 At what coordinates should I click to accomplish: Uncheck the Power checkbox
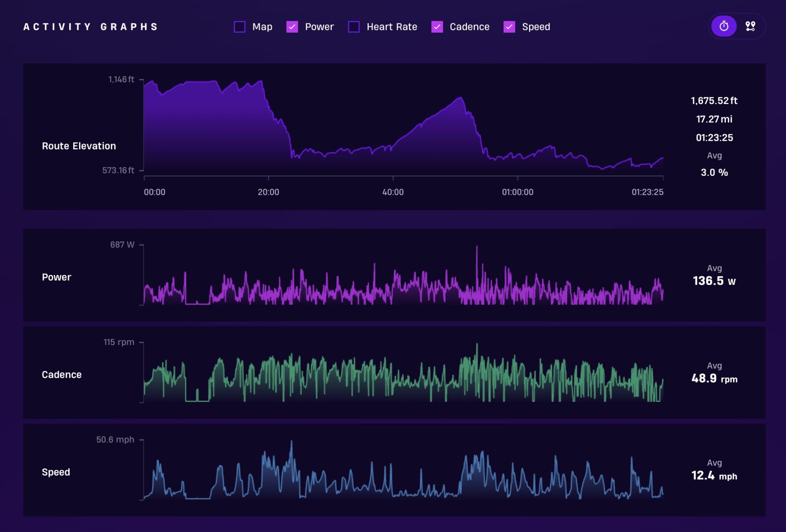coord(292,27)
